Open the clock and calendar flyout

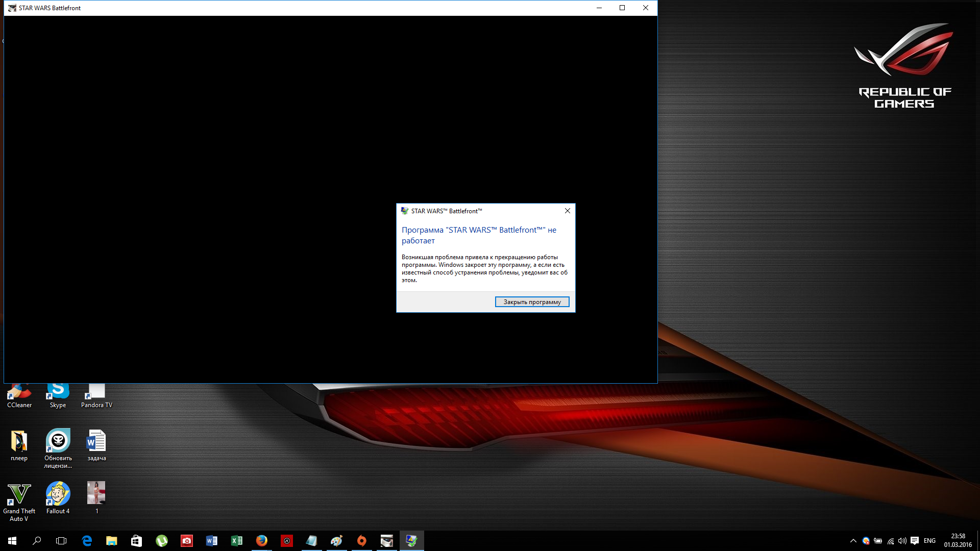coord(958,541)
